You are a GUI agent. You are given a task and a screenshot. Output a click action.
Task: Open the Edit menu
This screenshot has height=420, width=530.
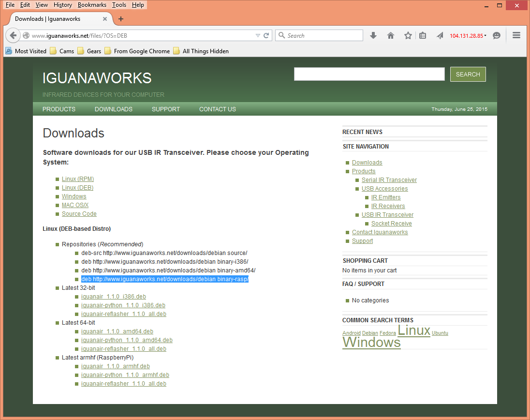coord(25,5)
